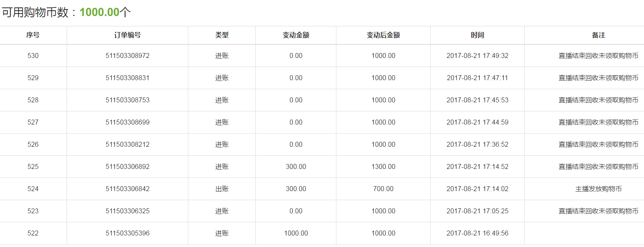This screenshot has width=644, height=247.
Task: Click the 700.00 post-change amount
Action: 383,189
